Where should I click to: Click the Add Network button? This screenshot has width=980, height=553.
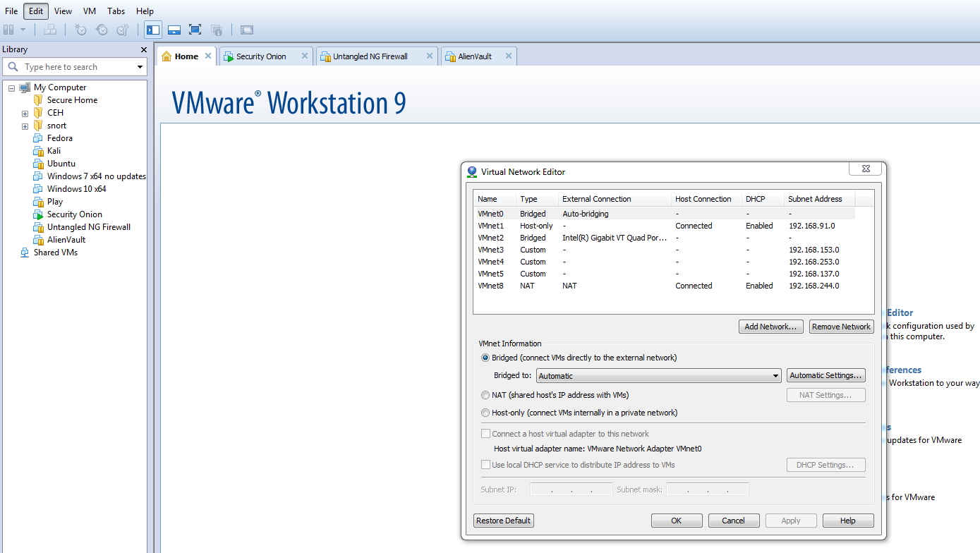coord(770,327)
